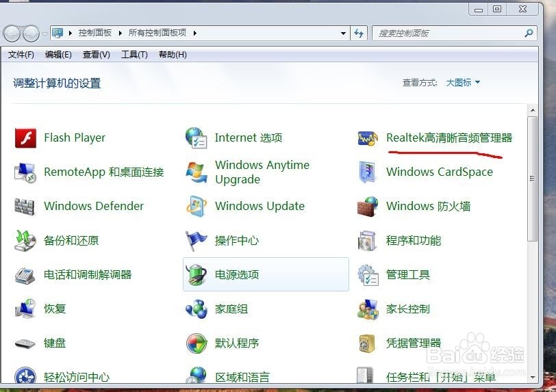Open the Realtek高清晰音频管理器 link
Screen dimensions: 556x392
pyautogui.click(x=449, y=138)
